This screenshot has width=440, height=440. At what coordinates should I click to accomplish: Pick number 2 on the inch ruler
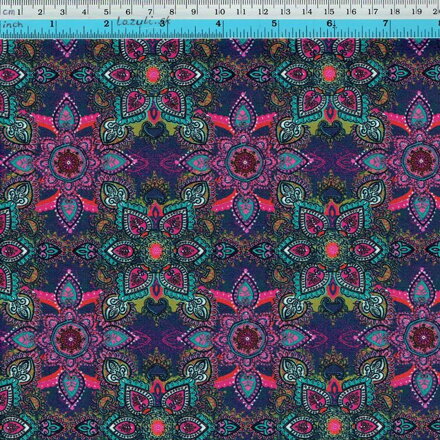[x=107, y=24]
